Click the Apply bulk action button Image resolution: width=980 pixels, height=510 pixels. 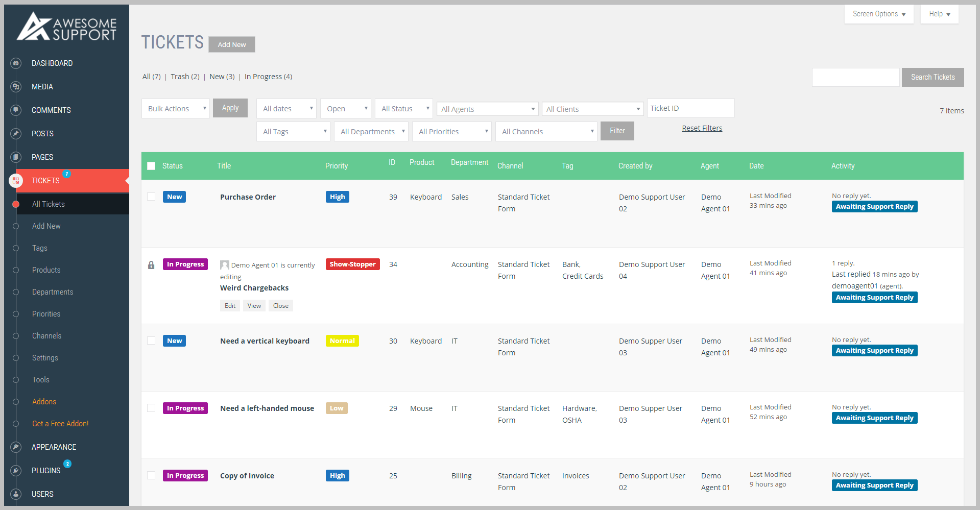coord(230,108)
